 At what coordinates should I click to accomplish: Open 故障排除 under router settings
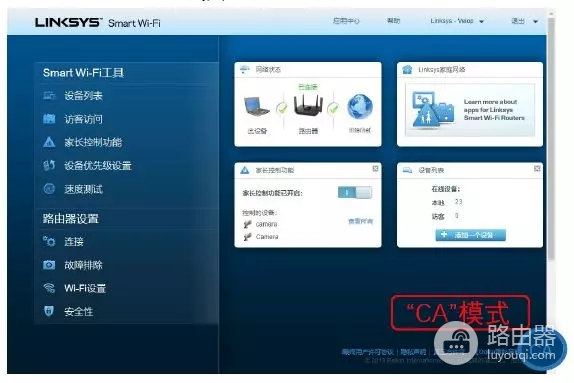[x=83, y=265]
